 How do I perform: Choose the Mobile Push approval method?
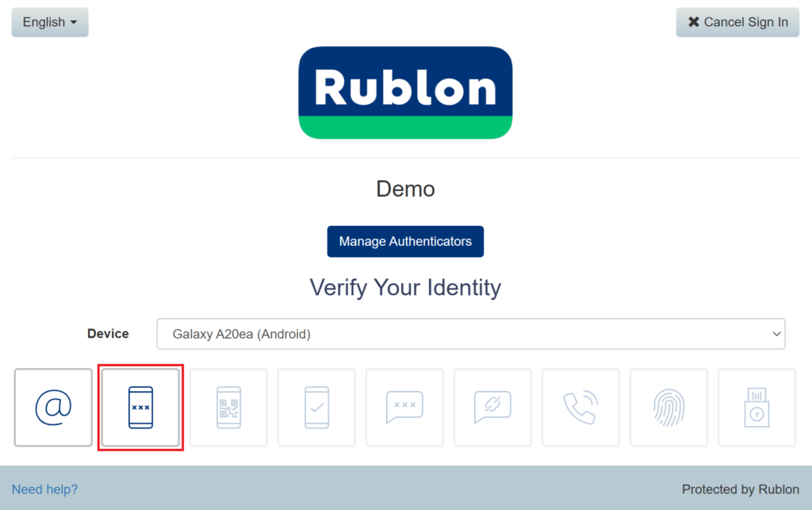click(x=316, y=408)
